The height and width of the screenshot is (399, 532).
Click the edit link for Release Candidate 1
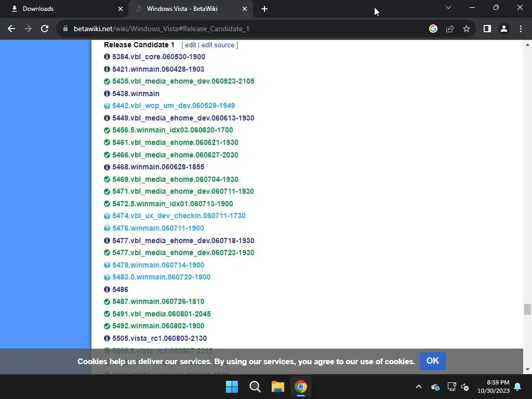pos(190,45)
